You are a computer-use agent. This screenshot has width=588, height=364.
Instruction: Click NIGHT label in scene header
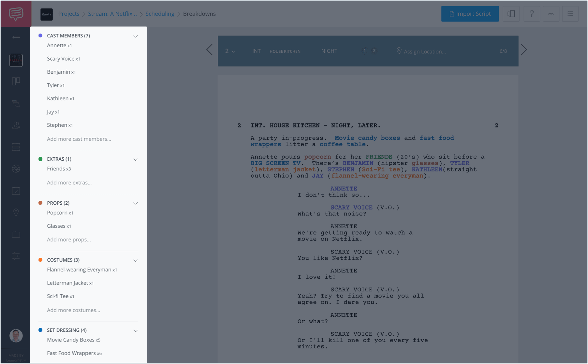(329, 51)
